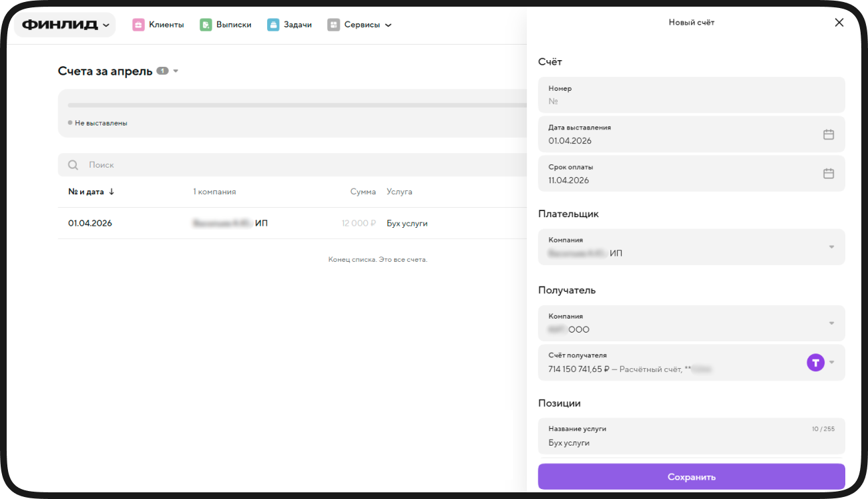This screenshot has width=868, height=499.
Task: Click the 10 / 255 character counter
Action: (823, 429)
